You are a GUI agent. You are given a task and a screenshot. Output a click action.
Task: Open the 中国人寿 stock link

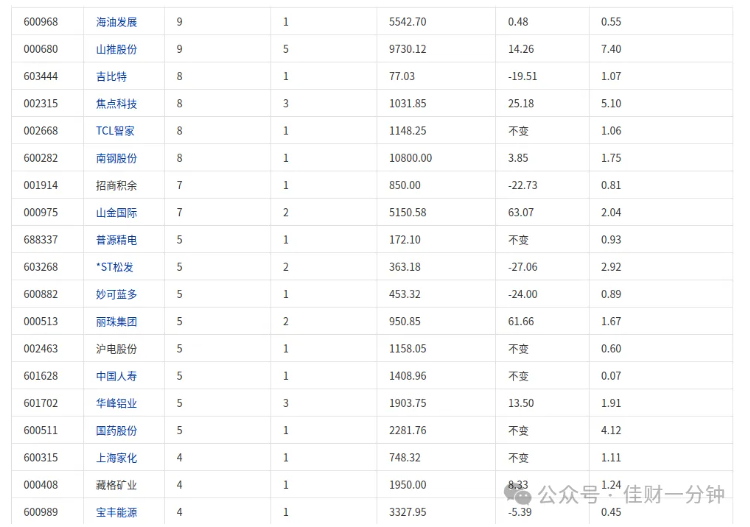pos(116,376)
